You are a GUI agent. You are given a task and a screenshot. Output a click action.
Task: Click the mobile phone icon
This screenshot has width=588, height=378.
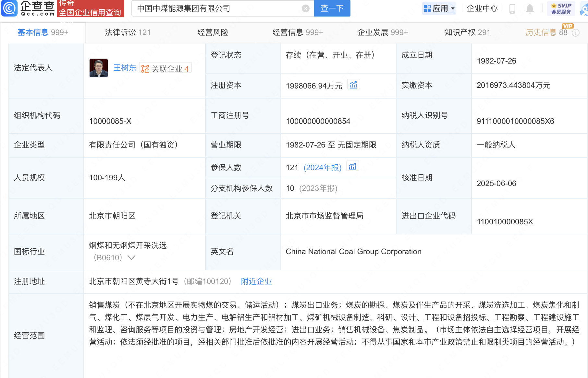point(512,9)
